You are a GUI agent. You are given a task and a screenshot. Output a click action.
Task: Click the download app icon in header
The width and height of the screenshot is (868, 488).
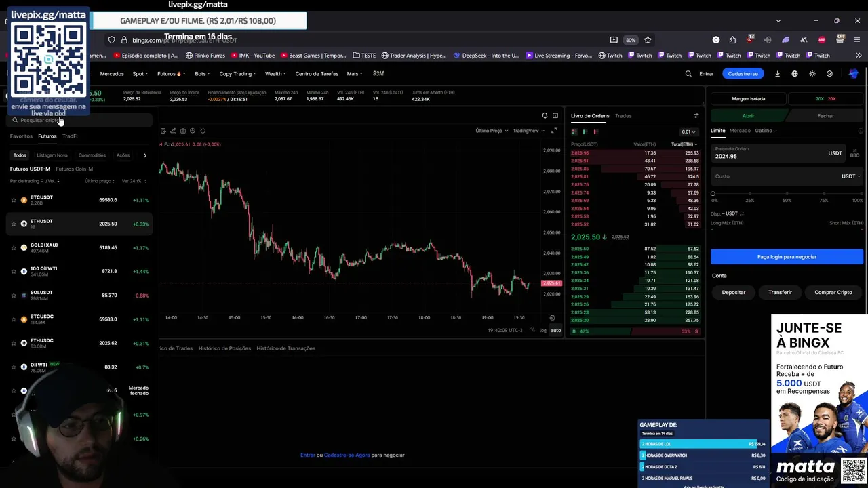click(778, 74)
